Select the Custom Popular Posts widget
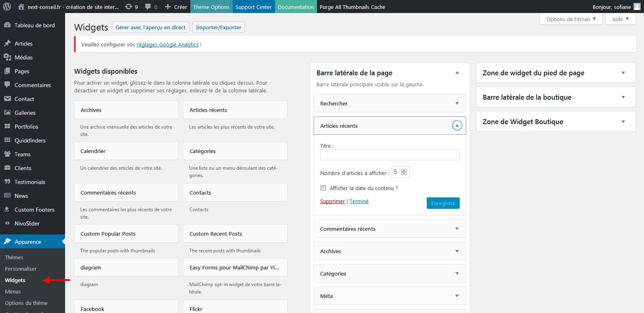The image size is (644, 313). coord(126,234)
